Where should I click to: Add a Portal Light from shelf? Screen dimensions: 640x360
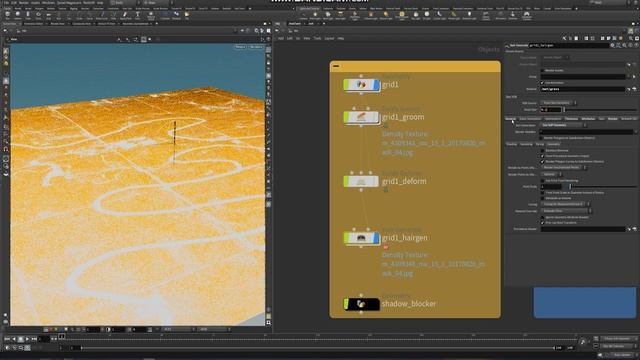[x=453, y=15]
